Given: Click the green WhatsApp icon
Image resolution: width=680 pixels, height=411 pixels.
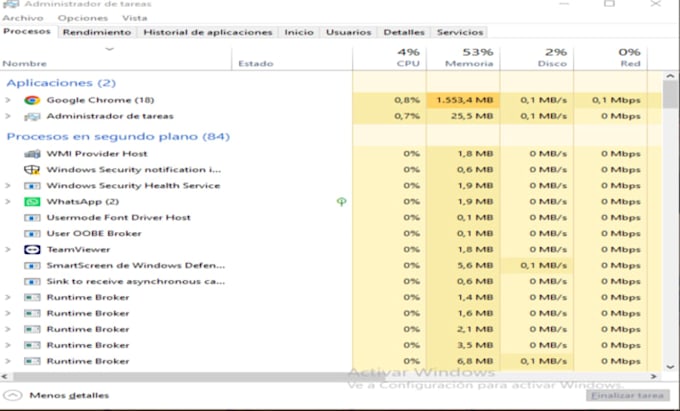Looking at the screenshot, I should click(32, 202).
